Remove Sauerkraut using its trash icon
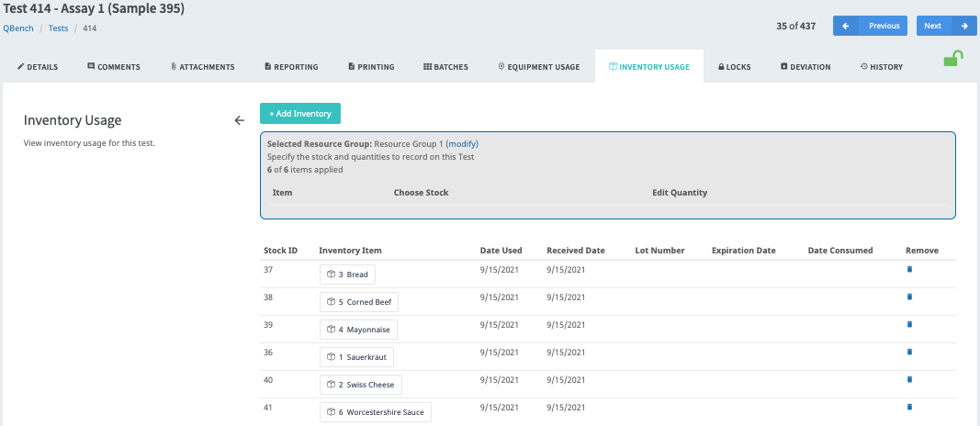Screen dimensions: 980x426 [x=909, y=352]
